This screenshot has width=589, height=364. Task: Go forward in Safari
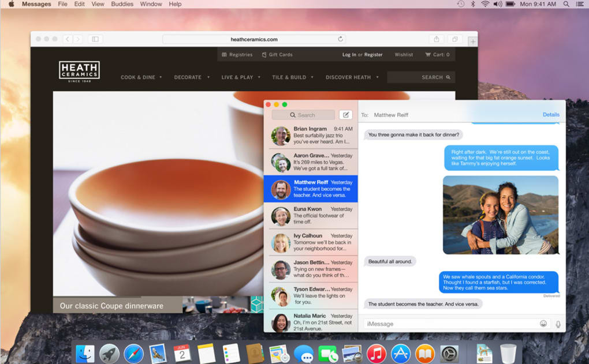pyautogui.click(x=78, y=39)
